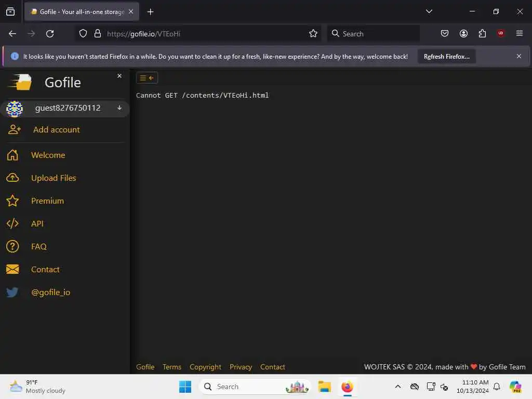Open the Upload Files menu entry
This screenshot has width=532, height=399.
(x=54, y=178)
